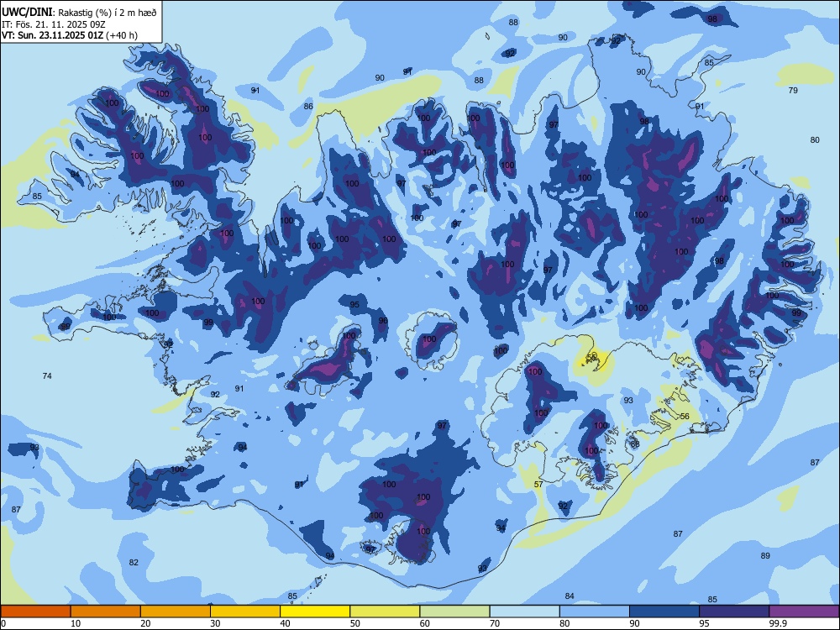Click the humidity value '84' off the south coast
Viewport: 840px width, 630px height.
coord(570,596)
